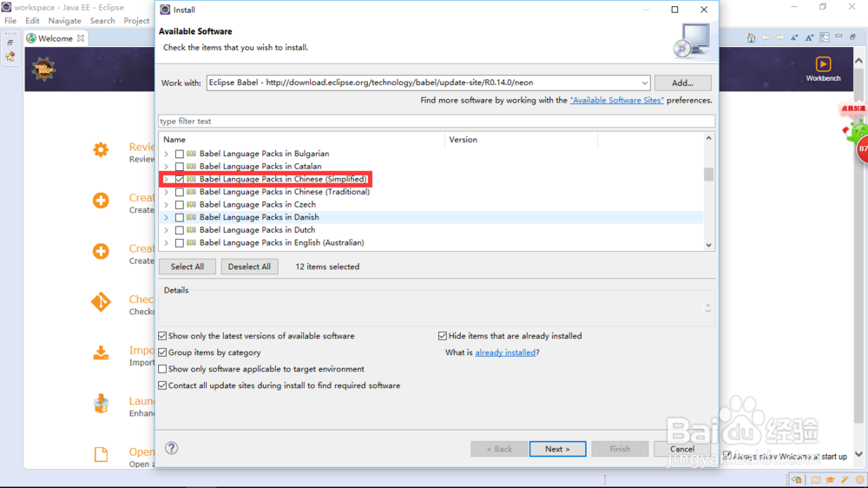Expand Babel Language Packs in Bulgarian
868x488 pixels.
[166, 154]
